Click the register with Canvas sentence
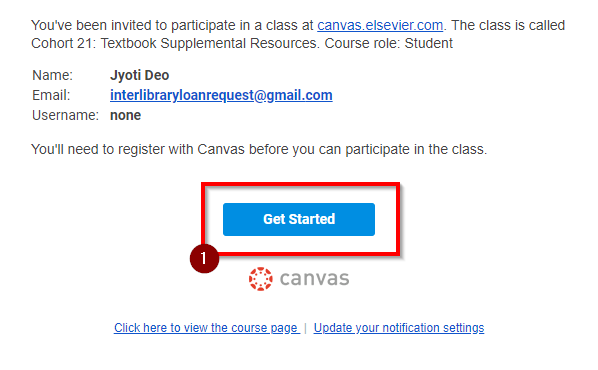598x370 pixels. pos(259,149)
